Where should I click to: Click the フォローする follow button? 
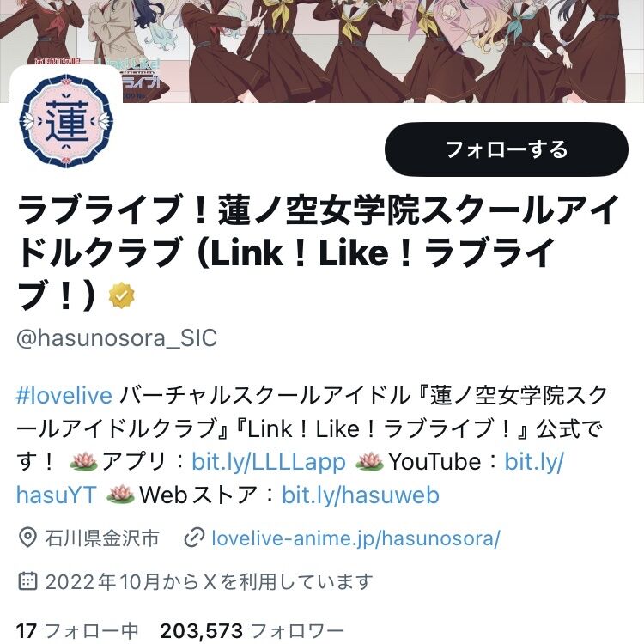pos(506,149)
